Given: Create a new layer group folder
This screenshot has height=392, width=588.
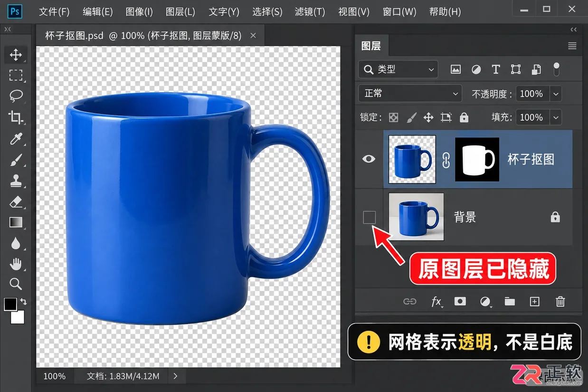Looking at the screenshot, I should tap(510, 301).
